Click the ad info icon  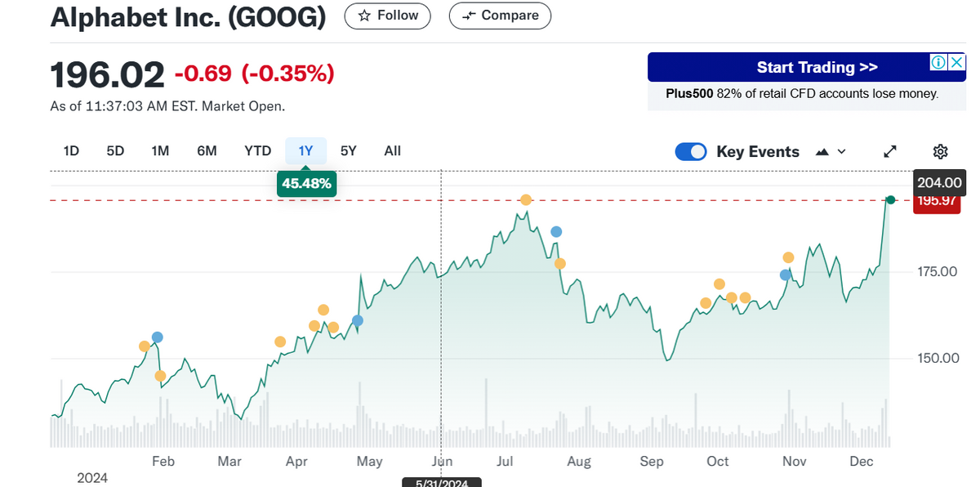pos(938,63)
